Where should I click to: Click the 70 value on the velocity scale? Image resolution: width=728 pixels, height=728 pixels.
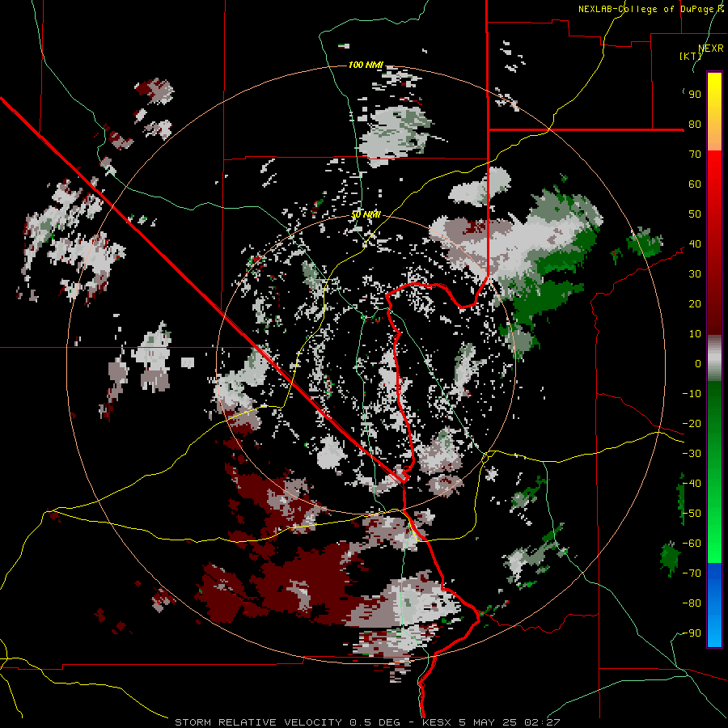(695, 154)
